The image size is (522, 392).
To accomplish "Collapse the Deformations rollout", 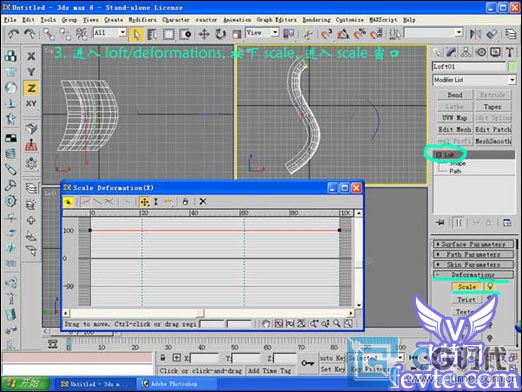I will tap(473, 275).
